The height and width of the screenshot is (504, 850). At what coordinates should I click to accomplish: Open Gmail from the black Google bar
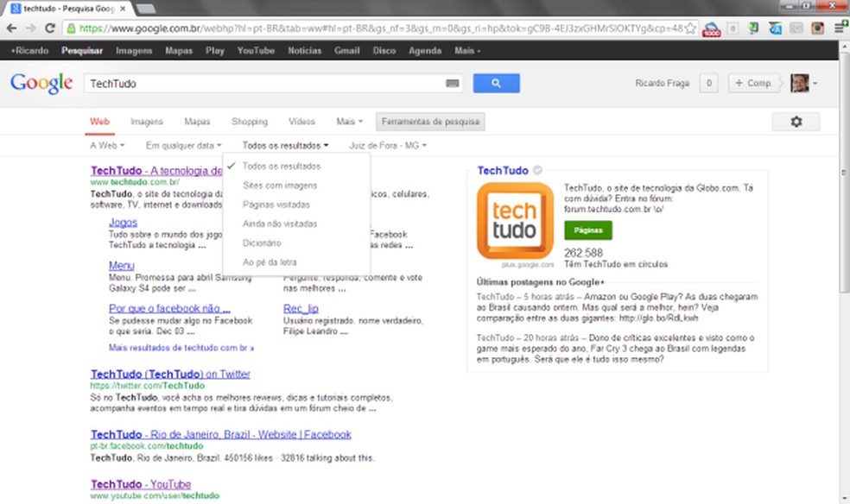pos(347,50)
